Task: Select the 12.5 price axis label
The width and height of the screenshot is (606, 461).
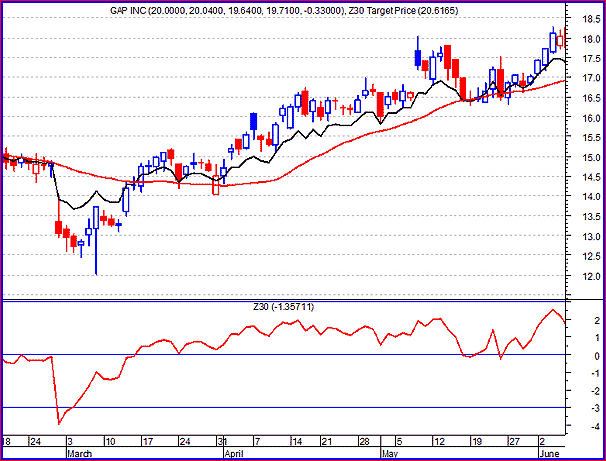Action: tap(589, 256)
